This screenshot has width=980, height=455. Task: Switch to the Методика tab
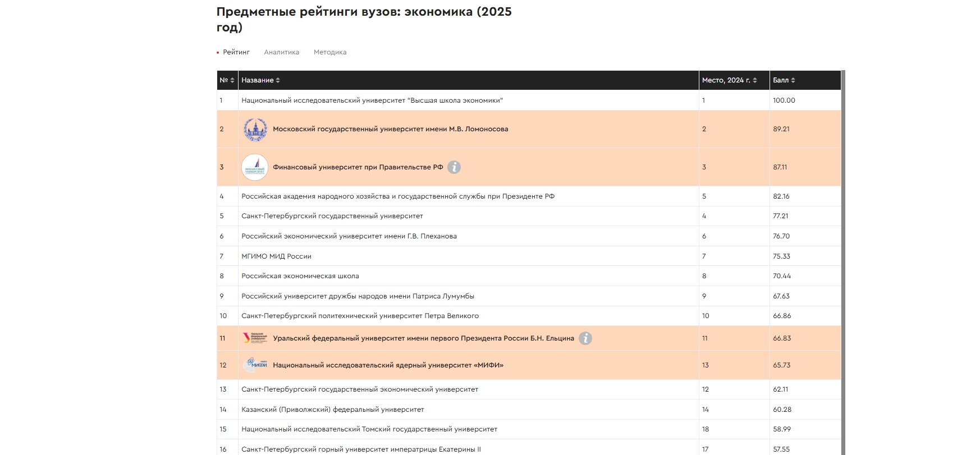(330, 52)
